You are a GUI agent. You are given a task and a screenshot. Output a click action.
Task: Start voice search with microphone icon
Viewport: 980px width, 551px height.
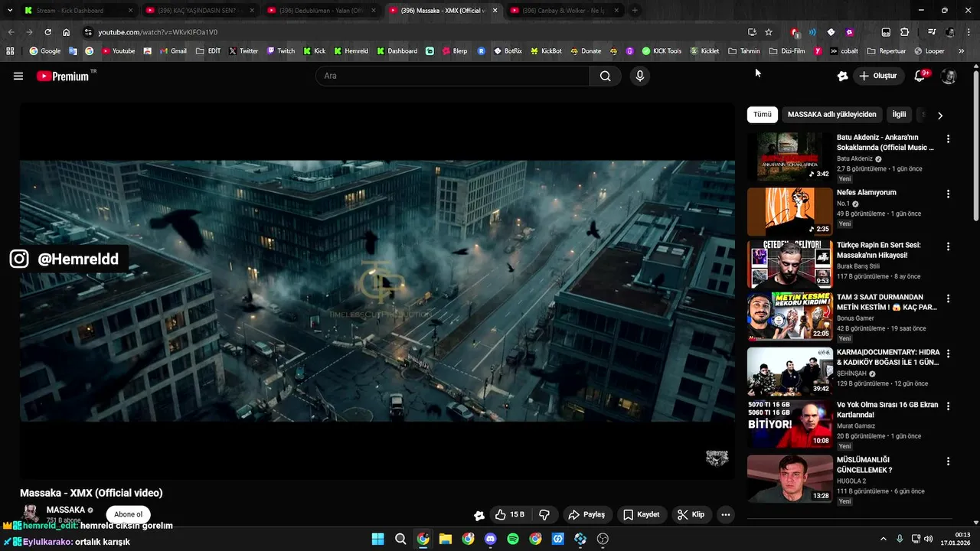tap(640, 76)
